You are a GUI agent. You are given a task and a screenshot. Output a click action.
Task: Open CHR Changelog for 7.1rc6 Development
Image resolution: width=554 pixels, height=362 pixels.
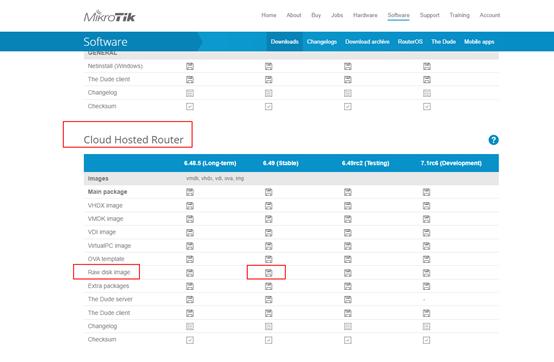(426, 326)
